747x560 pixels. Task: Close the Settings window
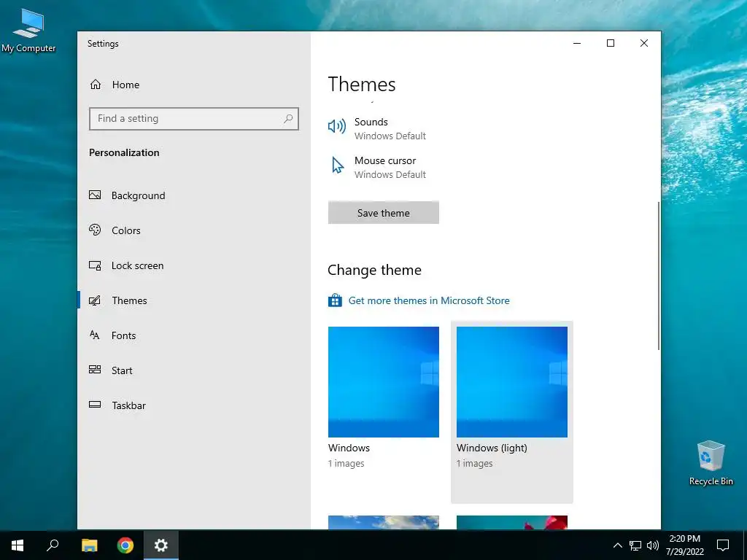[644, 43]
